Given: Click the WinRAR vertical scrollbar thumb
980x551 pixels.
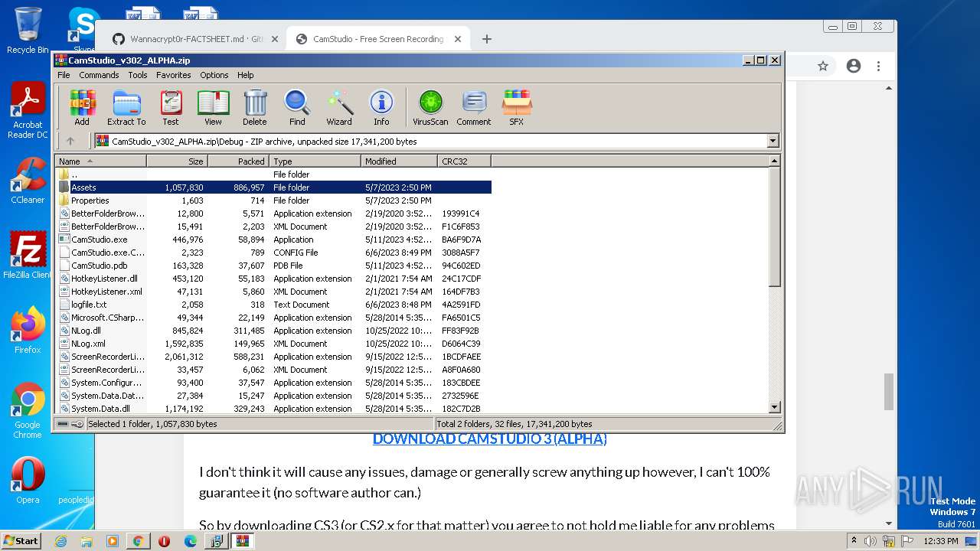Looking at the screenshot, I should point(774,227).
